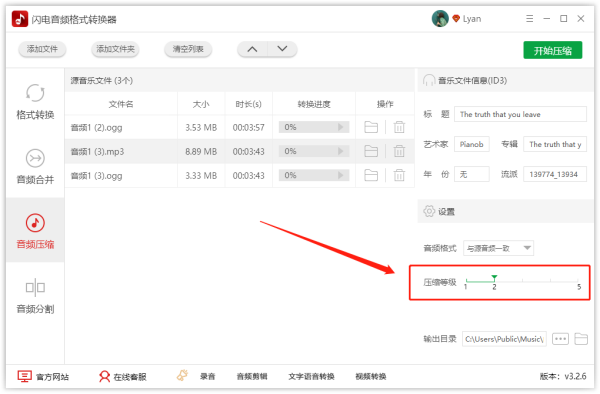Select file name 音频1 (3).mp3

pyautogui.click(x=97, y=152)
